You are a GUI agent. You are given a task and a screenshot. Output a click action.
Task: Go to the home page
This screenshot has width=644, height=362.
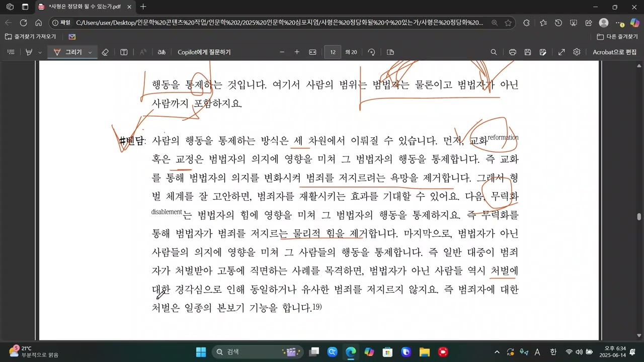[38, 23]
